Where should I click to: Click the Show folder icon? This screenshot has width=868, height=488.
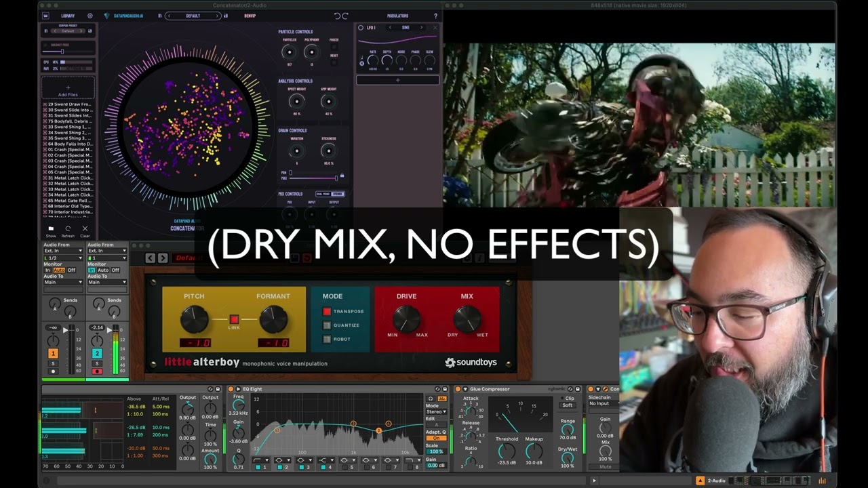click(51, 230)
